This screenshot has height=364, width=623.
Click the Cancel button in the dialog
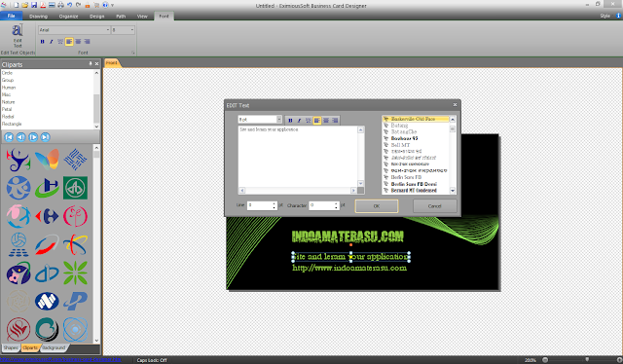coord(435,205)
